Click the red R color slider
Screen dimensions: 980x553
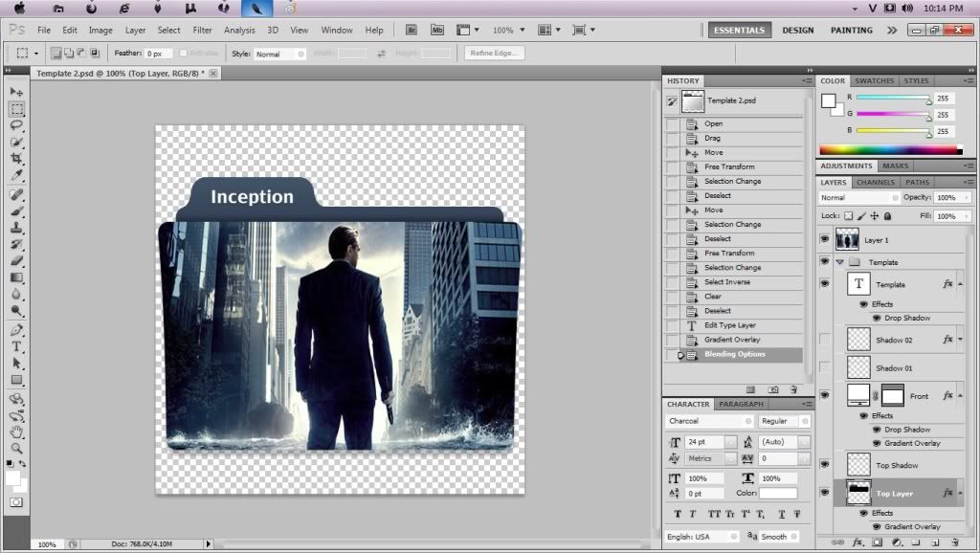tap(893, 98)
